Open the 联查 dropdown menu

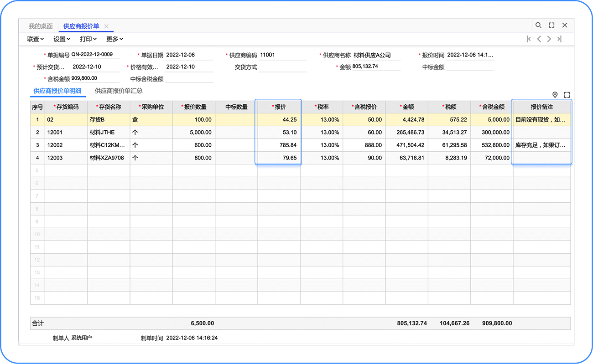36,39
